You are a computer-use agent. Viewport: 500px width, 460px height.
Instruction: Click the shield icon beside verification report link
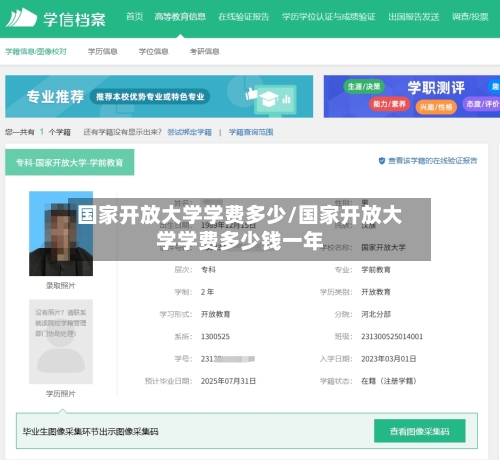(382, 161)
